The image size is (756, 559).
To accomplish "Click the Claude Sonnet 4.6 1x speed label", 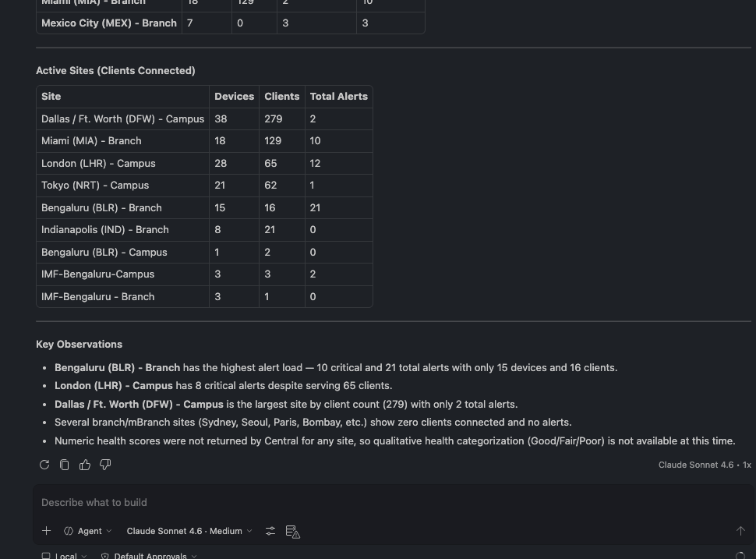I will (x=705, y=465).
